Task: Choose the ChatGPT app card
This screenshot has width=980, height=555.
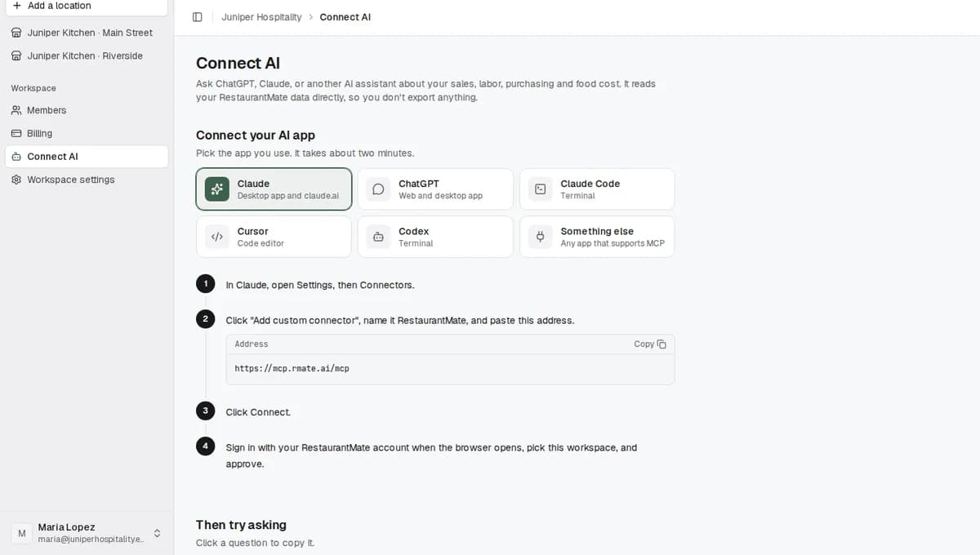Action: tap(435, 189)
